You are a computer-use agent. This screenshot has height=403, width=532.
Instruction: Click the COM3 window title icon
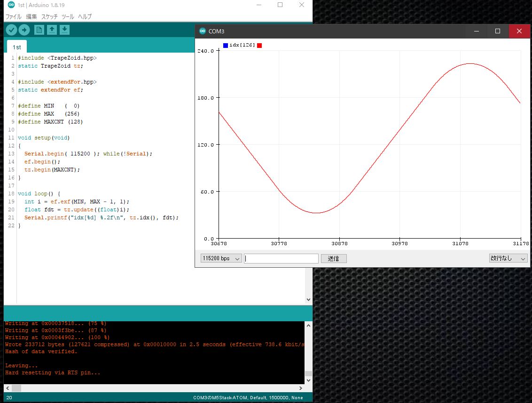coord(203,31)
